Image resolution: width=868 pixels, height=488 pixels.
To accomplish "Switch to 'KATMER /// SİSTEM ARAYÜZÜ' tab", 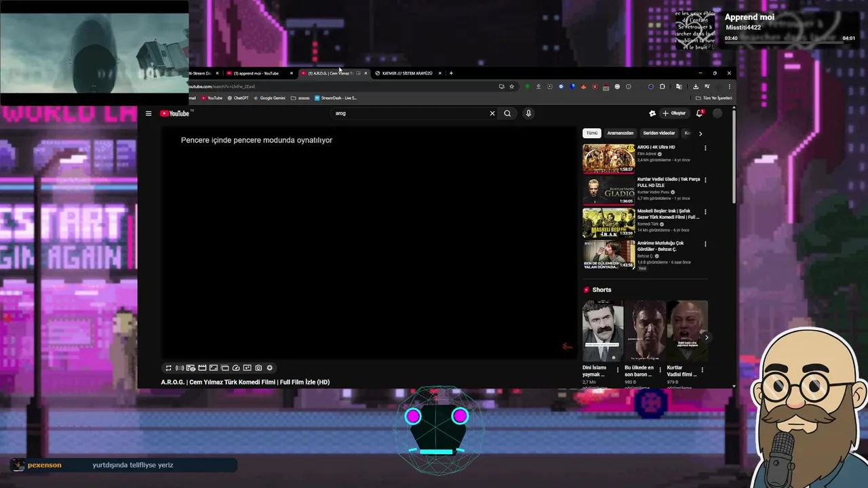I will click(407, 73).
